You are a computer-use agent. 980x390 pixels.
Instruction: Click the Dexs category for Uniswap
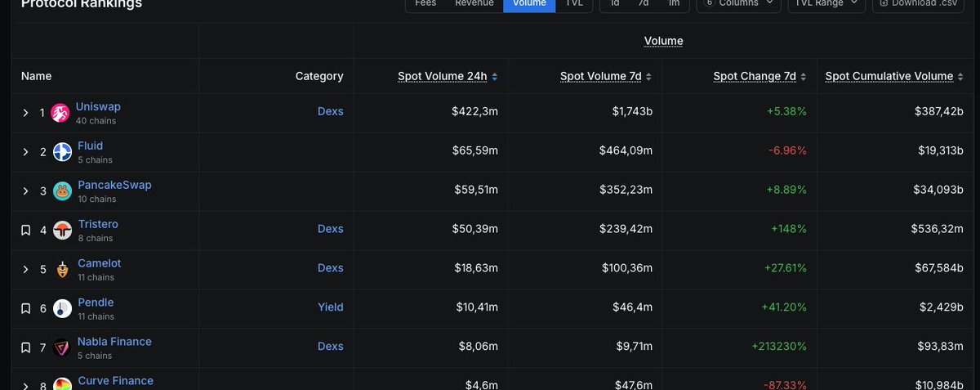pyautogui.click(x=331, y=111)
